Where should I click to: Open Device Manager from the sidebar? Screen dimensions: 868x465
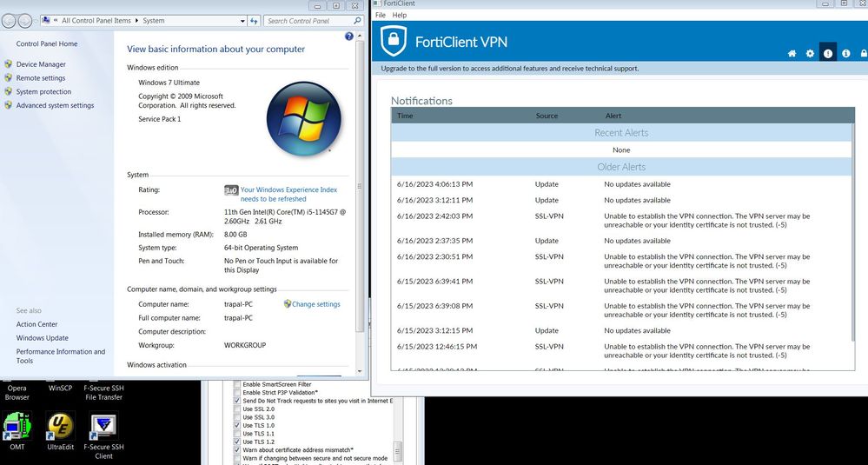41,64
